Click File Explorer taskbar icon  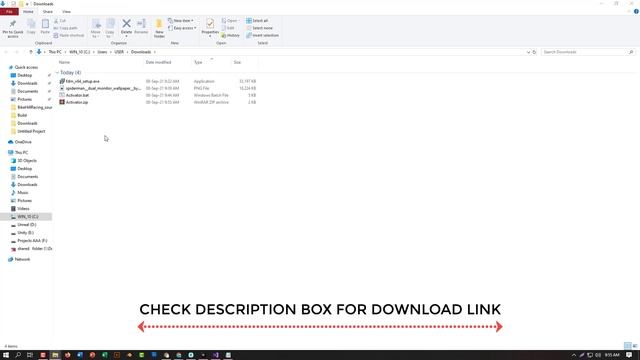coord(55,355)
